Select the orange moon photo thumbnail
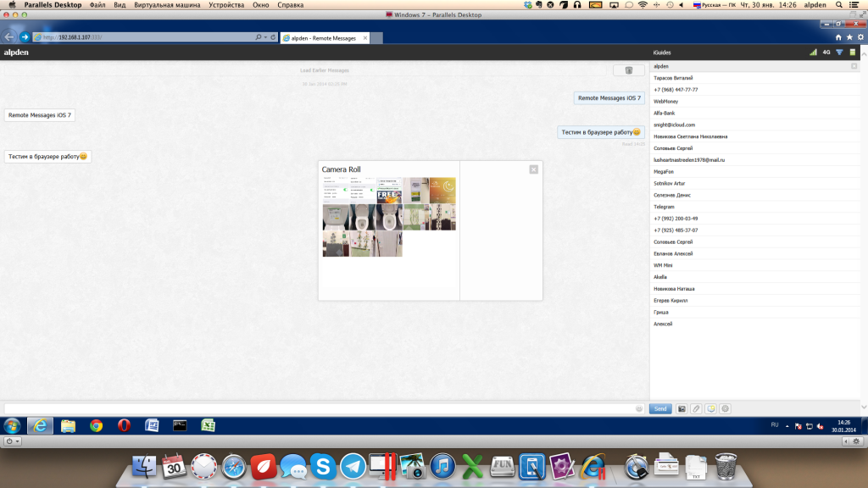Screen dimensions: 868x488 click(442, 191)
